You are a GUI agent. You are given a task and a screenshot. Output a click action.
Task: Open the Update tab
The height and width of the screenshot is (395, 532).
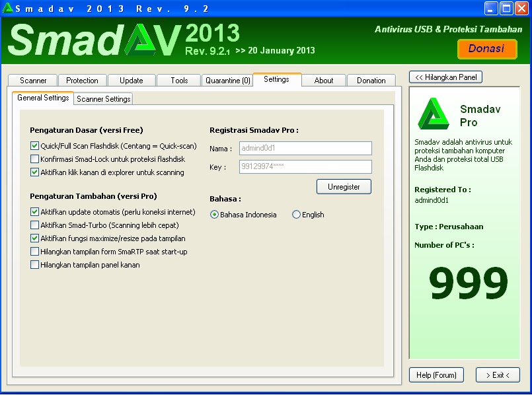pyautogui.click(x=132, y=81)
